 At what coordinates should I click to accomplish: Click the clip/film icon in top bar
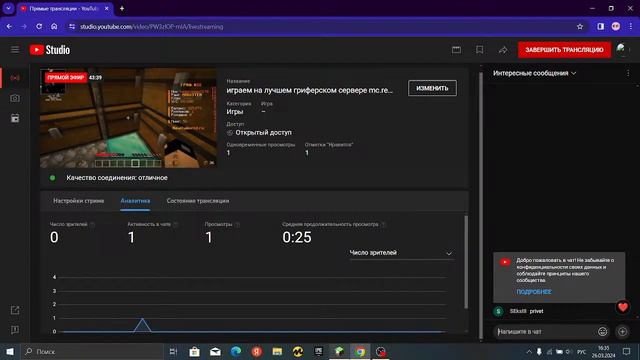pos(456,50)
